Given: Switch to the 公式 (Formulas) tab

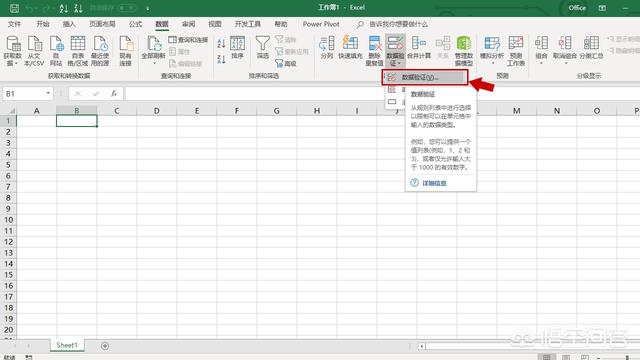Looking at the screenshot, I should click(x=135, y=24).
